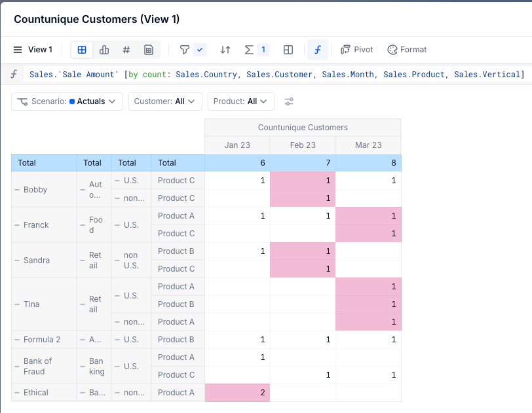Screen dimensions: 532x413
Task: Open the sort arrows tool
Action: [225, 50]
